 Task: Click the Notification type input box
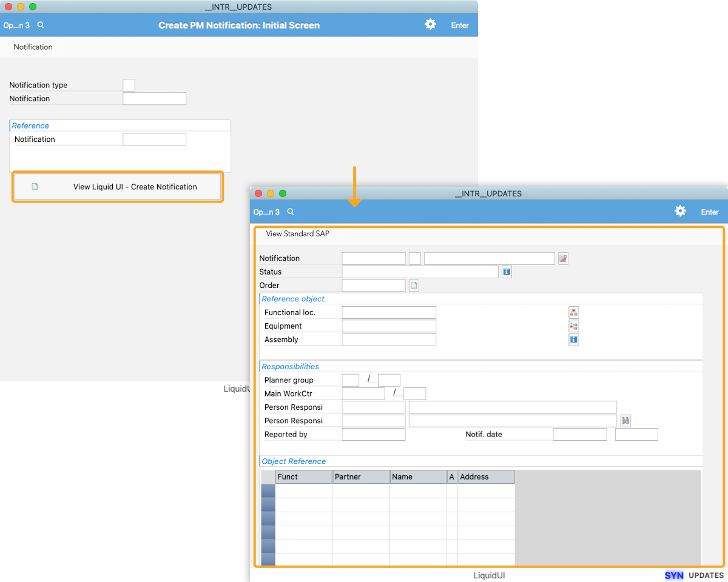point(129,85)
